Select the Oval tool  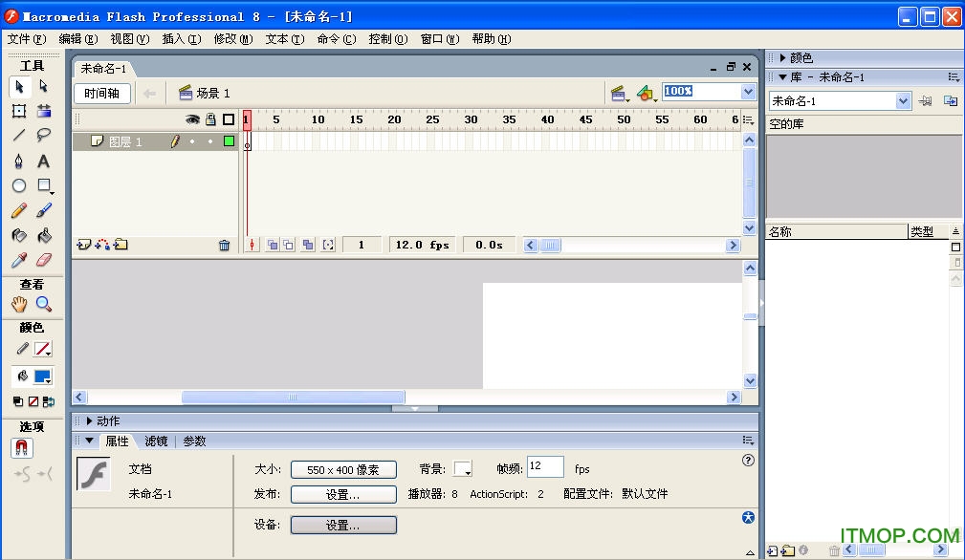[x=19, y=185]
